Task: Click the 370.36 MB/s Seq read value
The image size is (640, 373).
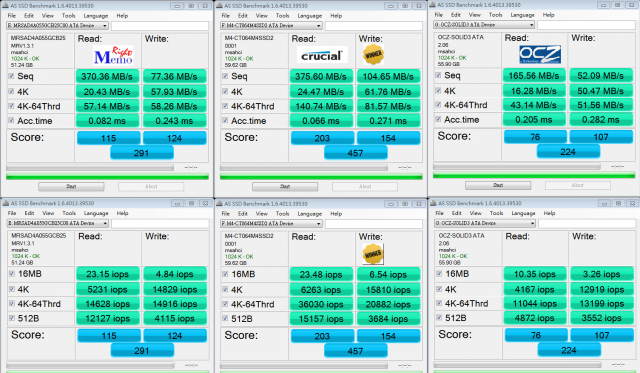Action: tap(107, 76)
